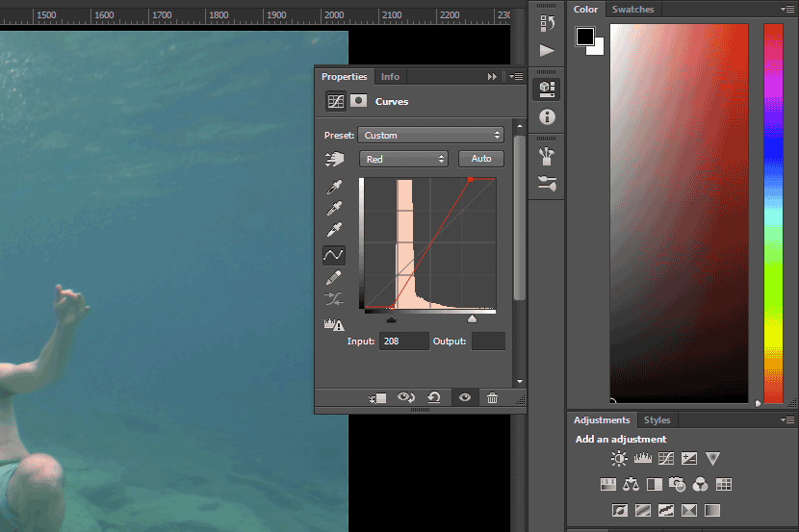Add a Photo Filter adjustment
Image resolution: width=799 pixels, height=532 pixels.
677,484
